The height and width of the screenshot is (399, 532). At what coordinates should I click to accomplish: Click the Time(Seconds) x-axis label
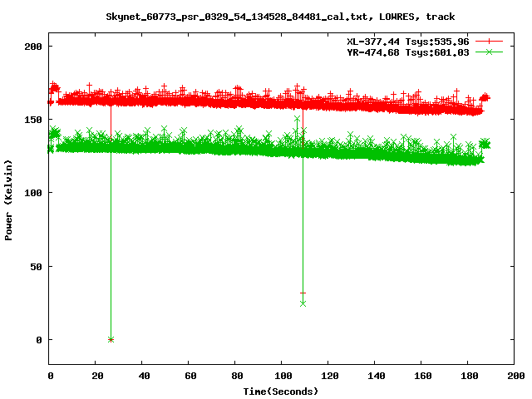point(281,392)
